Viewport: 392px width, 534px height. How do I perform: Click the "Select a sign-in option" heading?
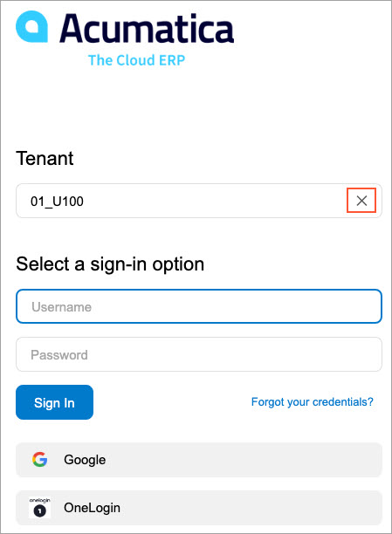point(110,264)
